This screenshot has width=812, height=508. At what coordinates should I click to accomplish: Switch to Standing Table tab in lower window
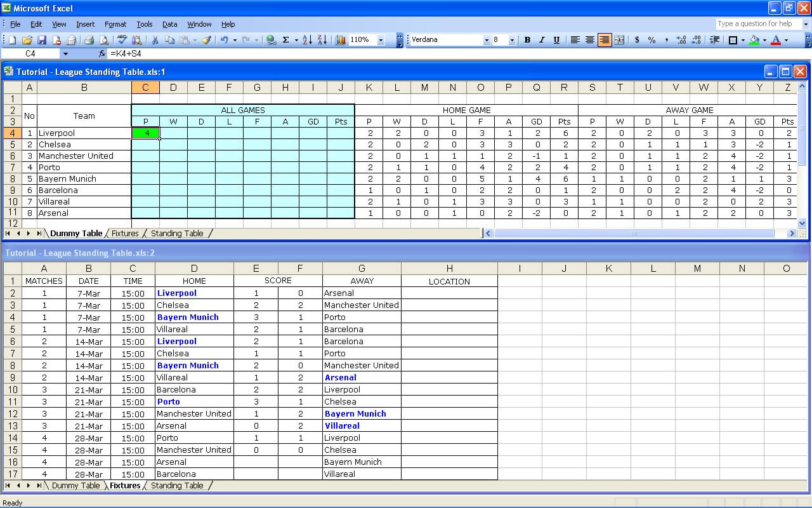[x=177, y=485]
